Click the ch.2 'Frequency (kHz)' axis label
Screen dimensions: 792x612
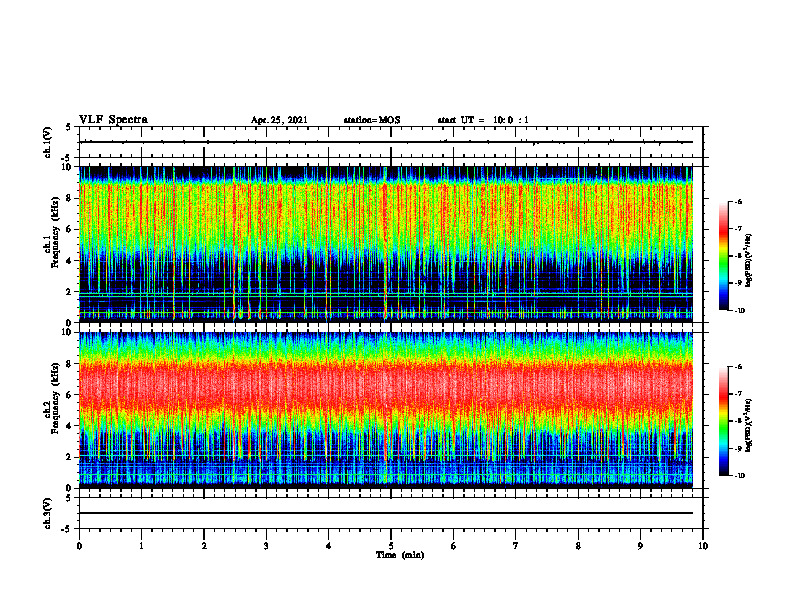coord(55,398)
